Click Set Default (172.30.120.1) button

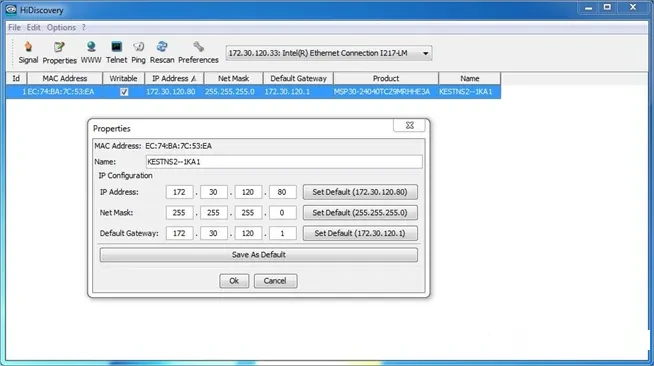pos(360,233)
